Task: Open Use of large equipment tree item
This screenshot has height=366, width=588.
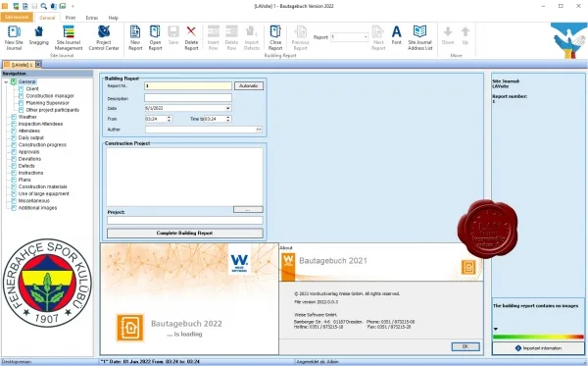Action: click(43, 193)
